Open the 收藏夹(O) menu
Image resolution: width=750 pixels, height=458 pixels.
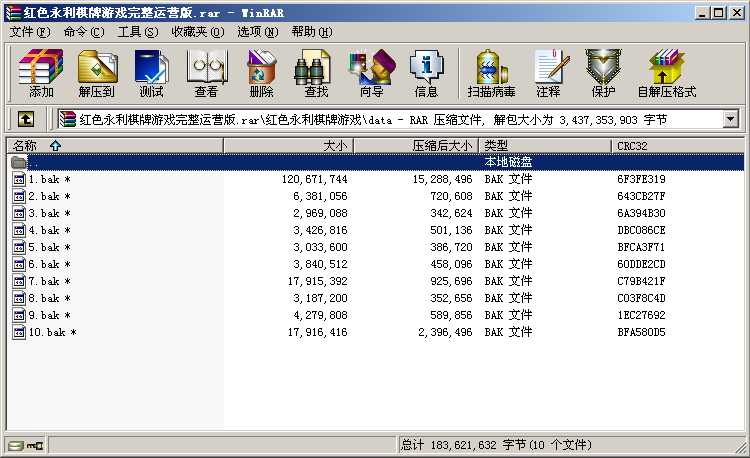point(198,32)
